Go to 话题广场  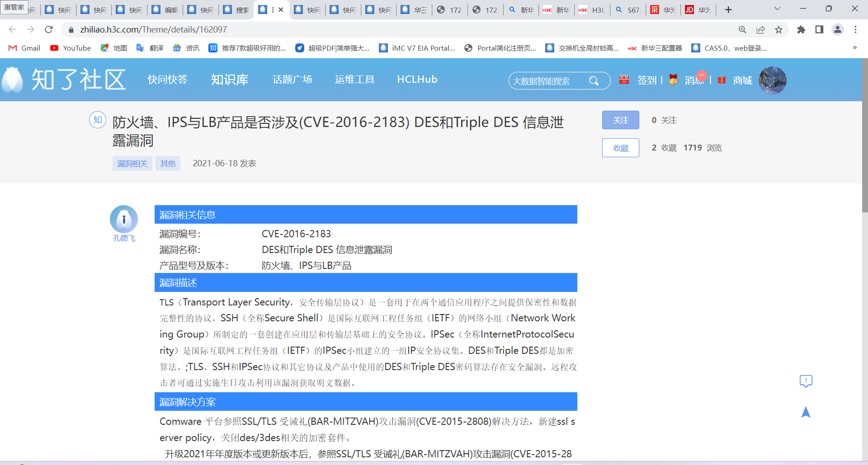(x=292, y=80)
